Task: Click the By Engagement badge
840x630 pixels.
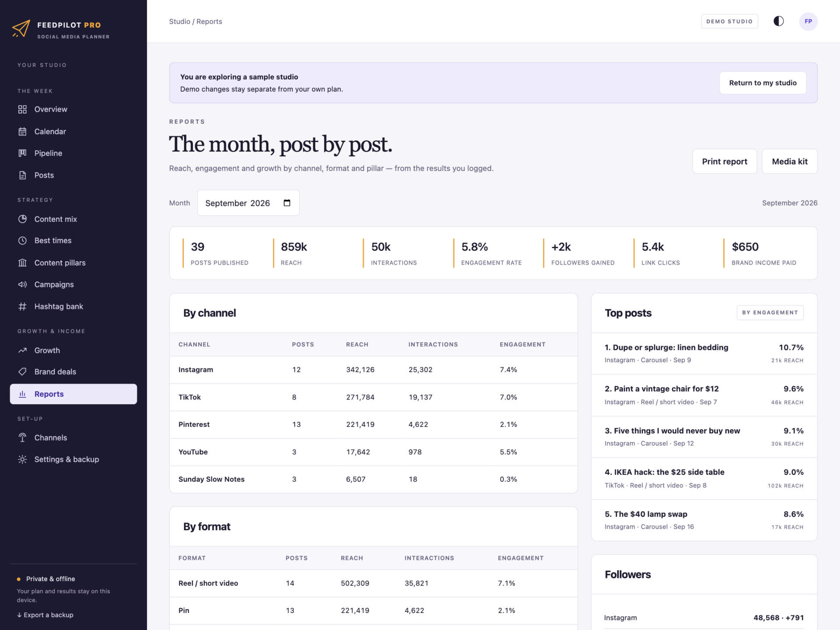Action: tap(770, 312)
